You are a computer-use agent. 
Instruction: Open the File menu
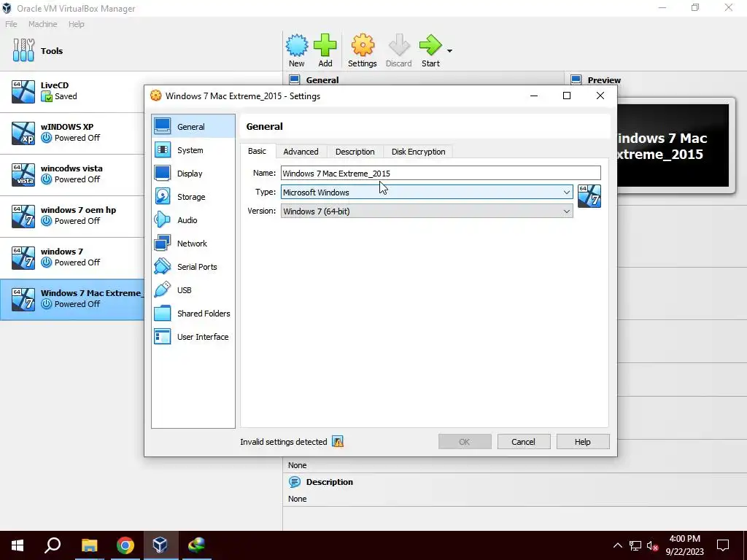click(11, 24)
